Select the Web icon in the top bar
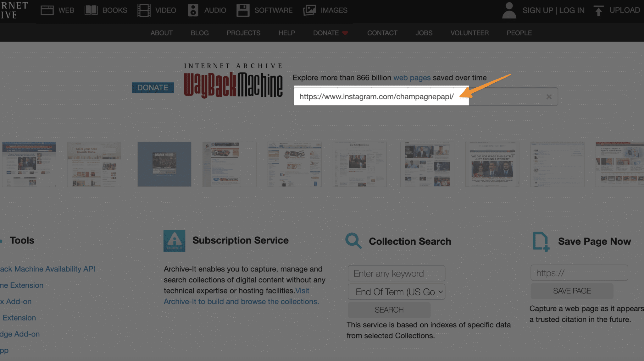 click(47, 10)
